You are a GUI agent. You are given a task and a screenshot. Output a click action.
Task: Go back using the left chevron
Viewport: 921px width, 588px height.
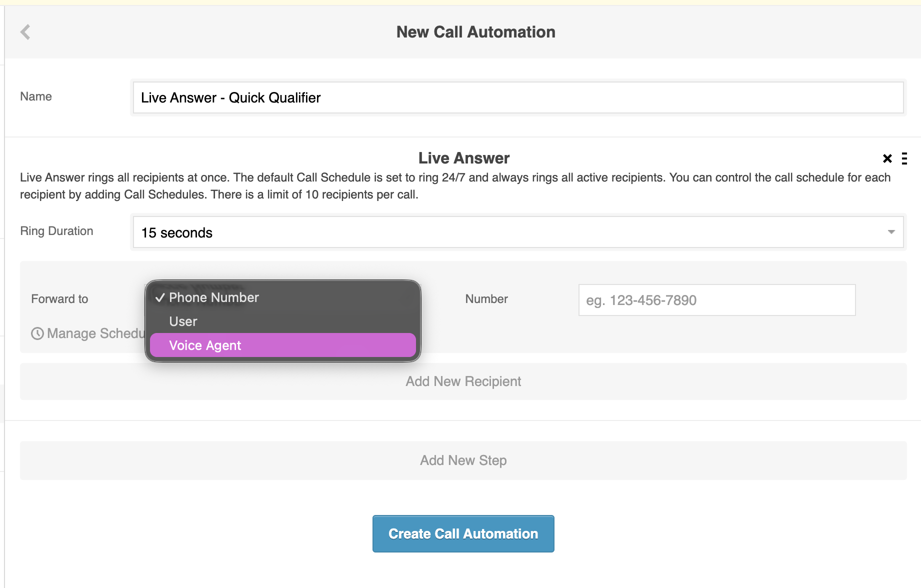click(x=25, y=32)
